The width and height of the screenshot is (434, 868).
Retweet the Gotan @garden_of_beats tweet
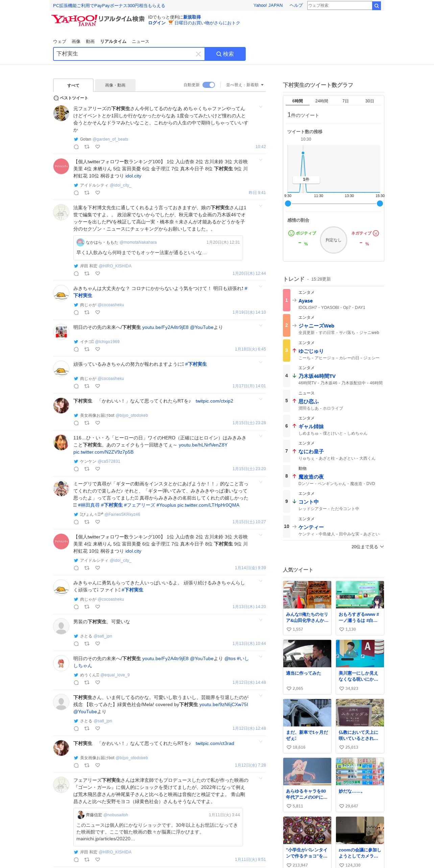(87, 147)
